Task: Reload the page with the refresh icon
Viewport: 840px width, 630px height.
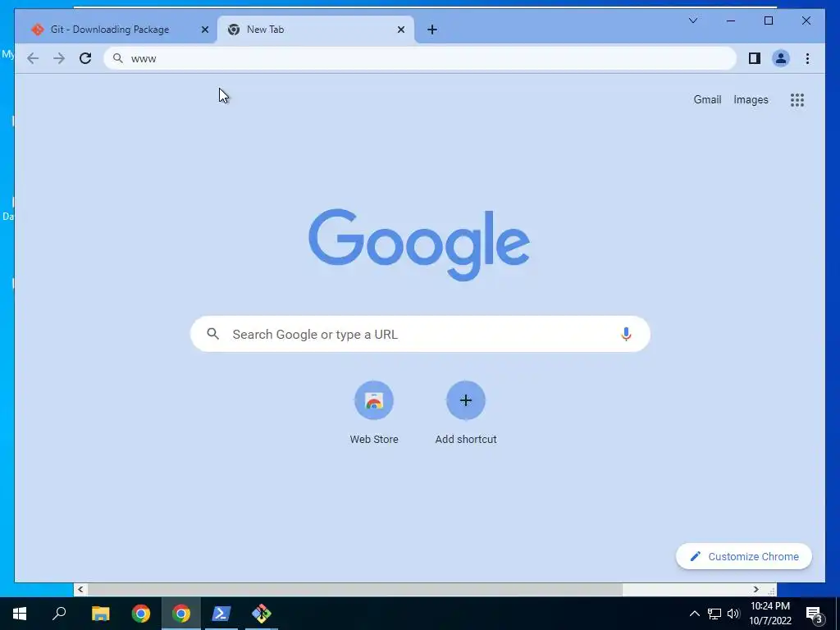Action: click(85, 58)
